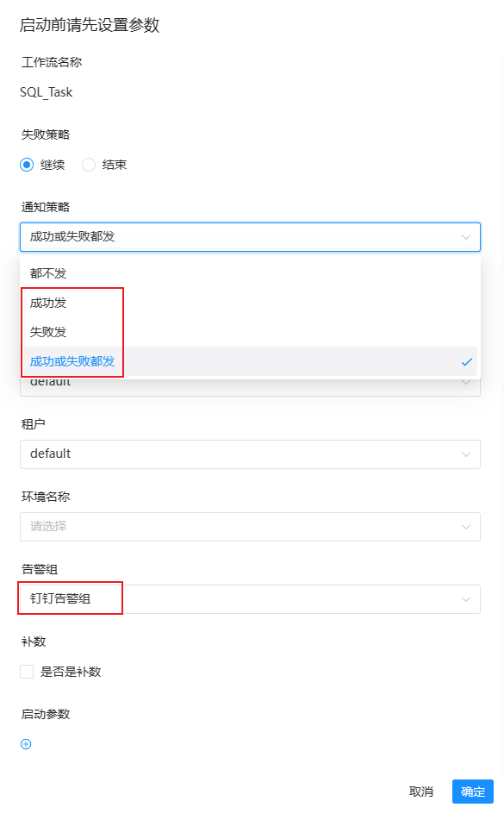Enable the 是否是补数 checkbox
The height and width of the screenshot is (820, 504).
(x=27, y=672)
